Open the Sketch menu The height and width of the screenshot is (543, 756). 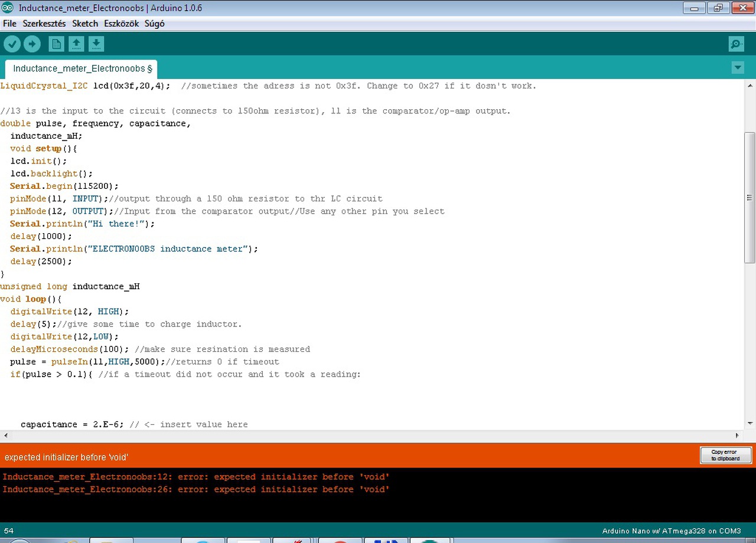coord(85,24)
